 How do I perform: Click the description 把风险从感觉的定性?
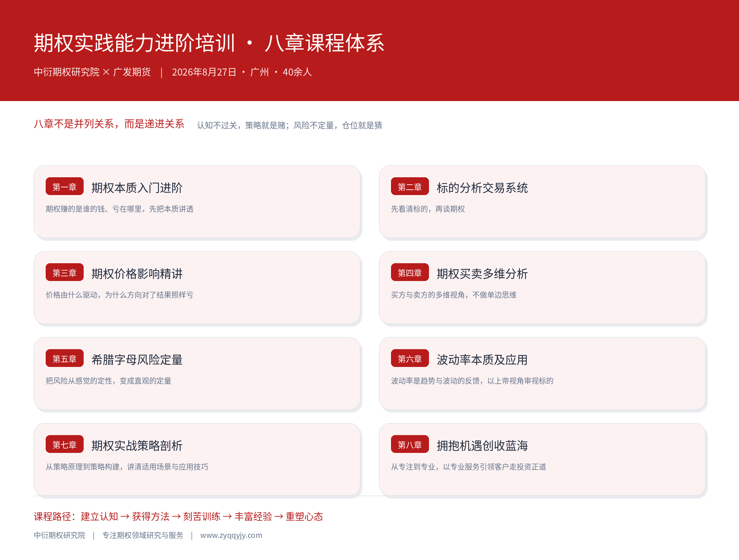(79, 381)
